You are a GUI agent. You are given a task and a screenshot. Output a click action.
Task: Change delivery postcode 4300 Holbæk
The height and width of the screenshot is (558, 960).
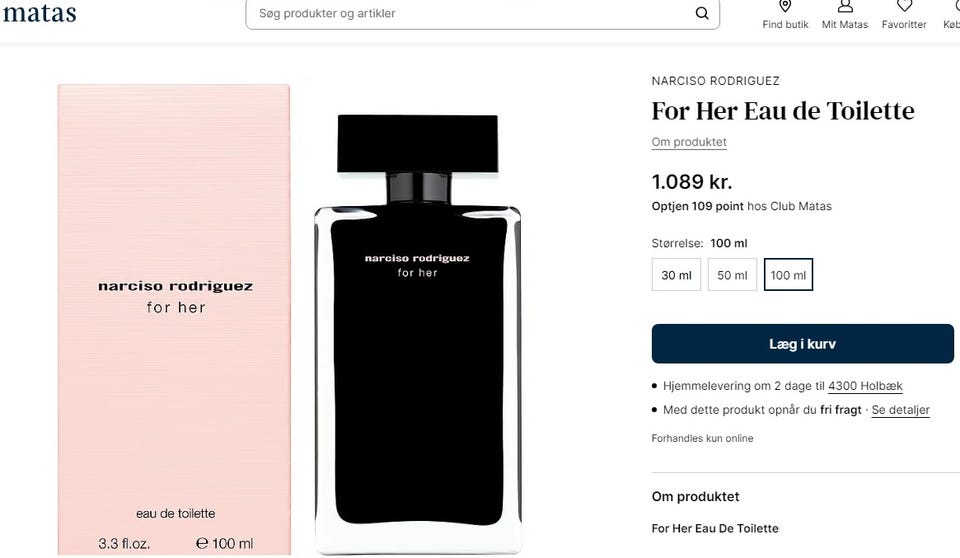(x=865, y=386)
